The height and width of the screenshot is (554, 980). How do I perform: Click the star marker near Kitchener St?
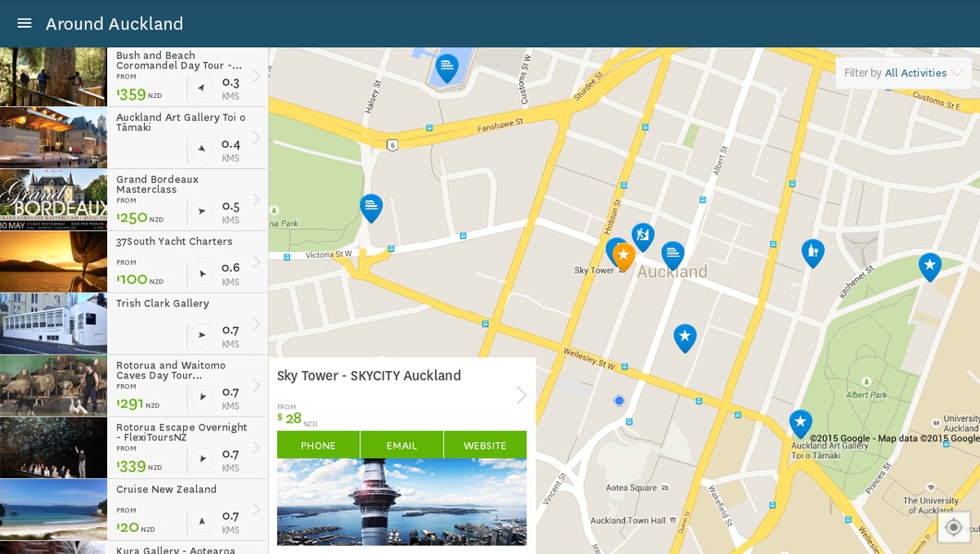930,266
